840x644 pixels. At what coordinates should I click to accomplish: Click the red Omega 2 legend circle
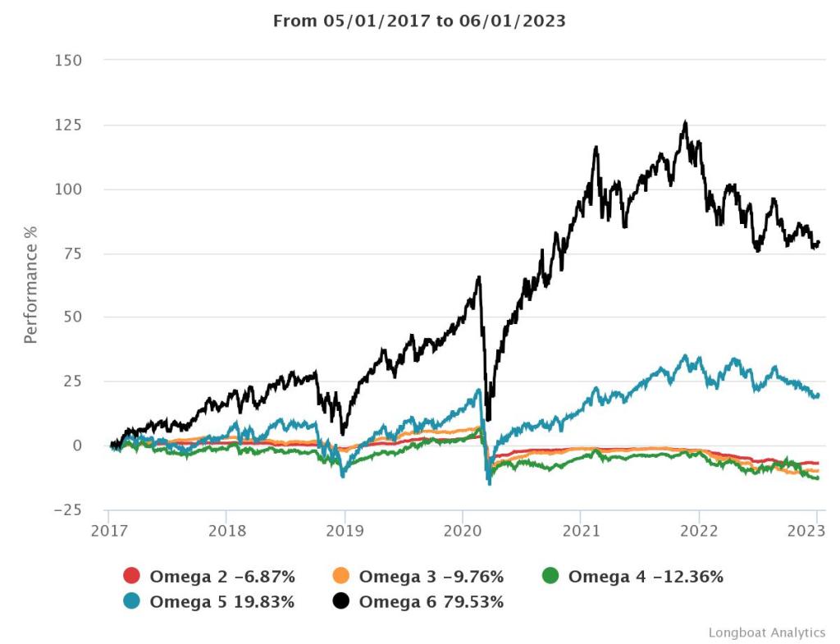click(x=131, y=577)
